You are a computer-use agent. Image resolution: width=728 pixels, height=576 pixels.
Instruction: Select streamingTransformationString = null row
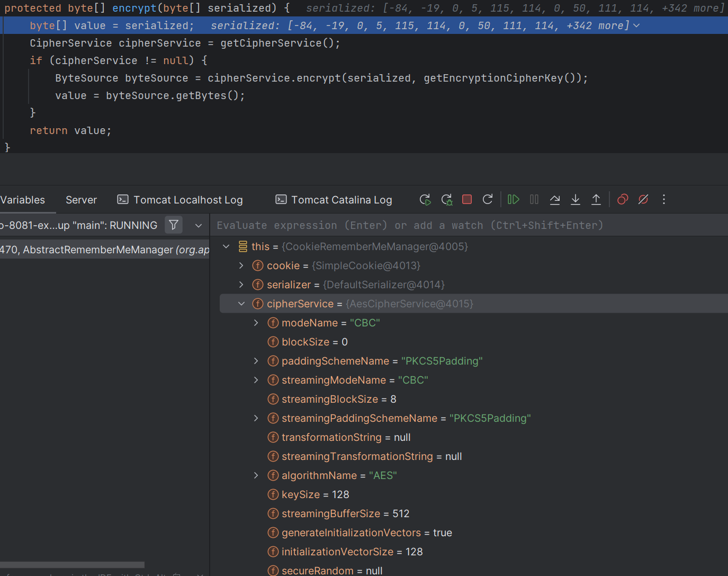pos(474,456)
